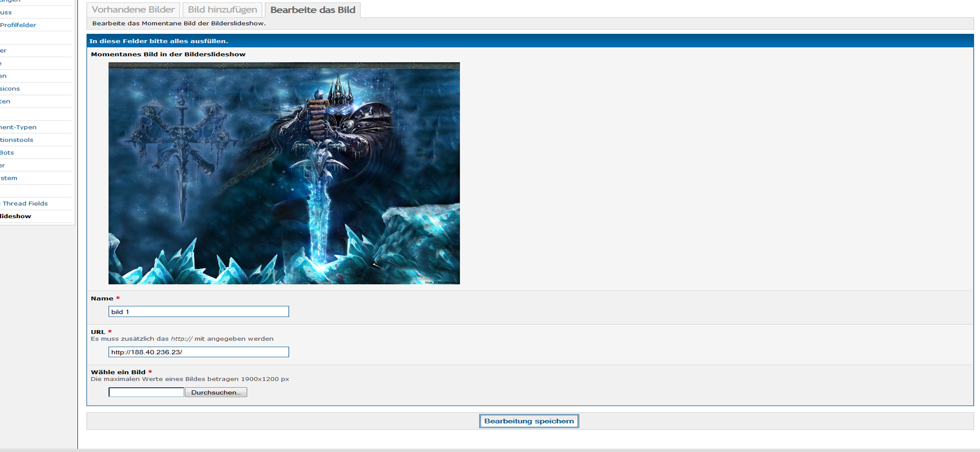Click the Name input field
Viewport: 980px width, 452px height.
(199, 312)
